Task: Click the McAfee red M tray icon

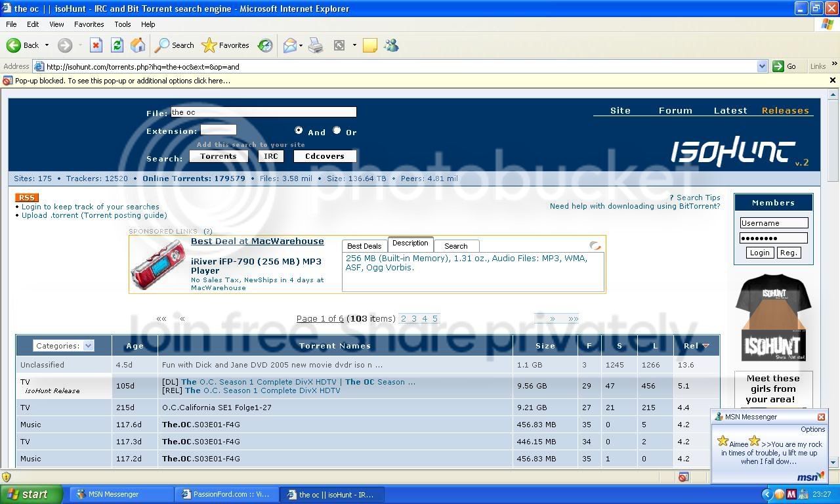Action: (791, 494)
